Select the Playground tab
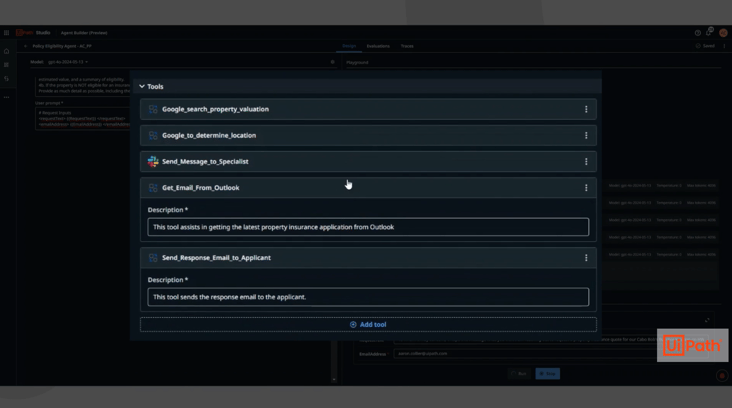Screen dimensions: 732x408 point(357,63)
